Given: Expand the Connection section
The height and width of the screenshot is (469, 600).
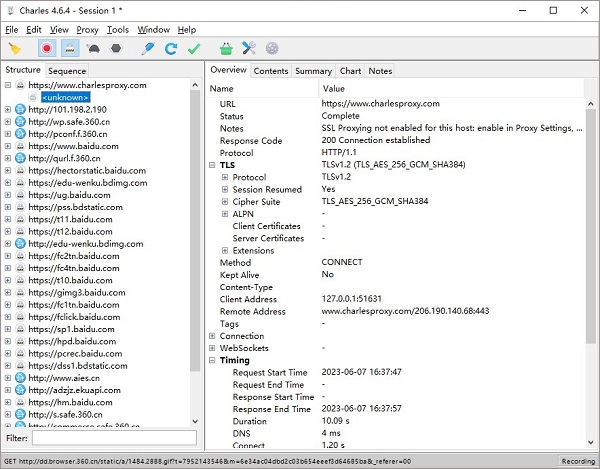Looking at the screenshot, I should point(212,336).
